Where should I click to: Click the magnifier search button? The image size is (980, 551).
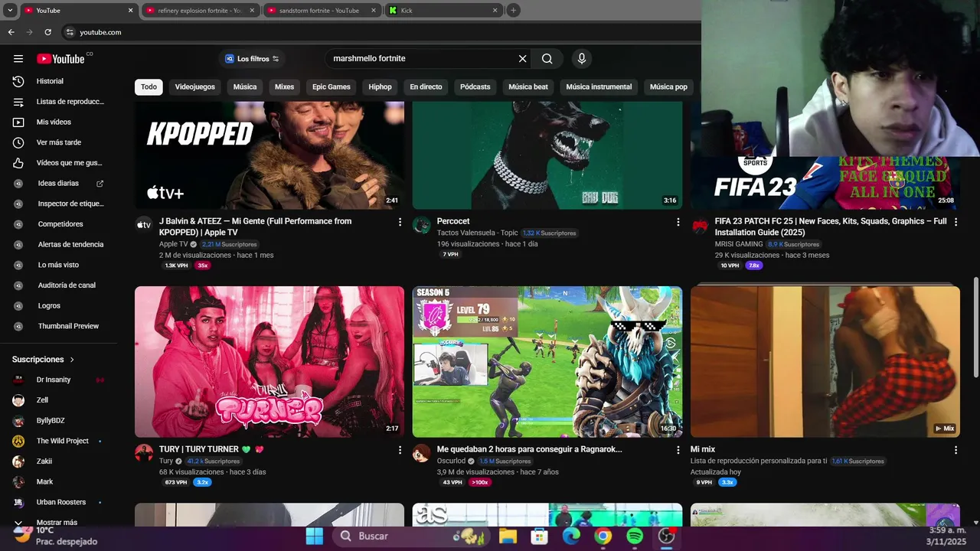(x=547, y=59)
